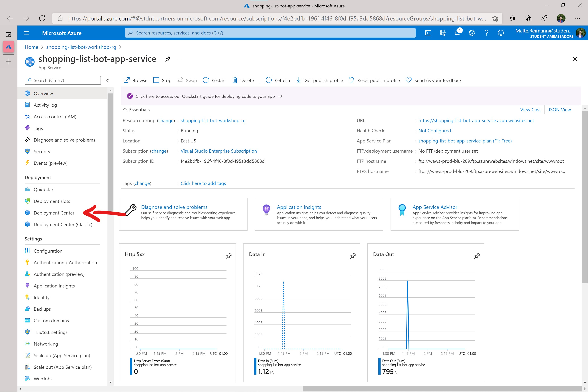Open the portal hamburger menu

pyautogui.click(x=26, y=33)
